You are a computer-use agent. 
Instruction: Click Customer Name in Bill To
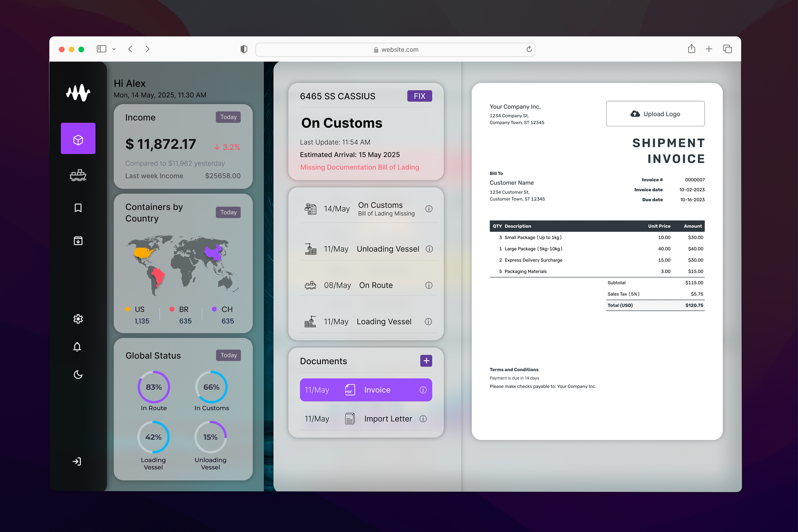(512, 182)
